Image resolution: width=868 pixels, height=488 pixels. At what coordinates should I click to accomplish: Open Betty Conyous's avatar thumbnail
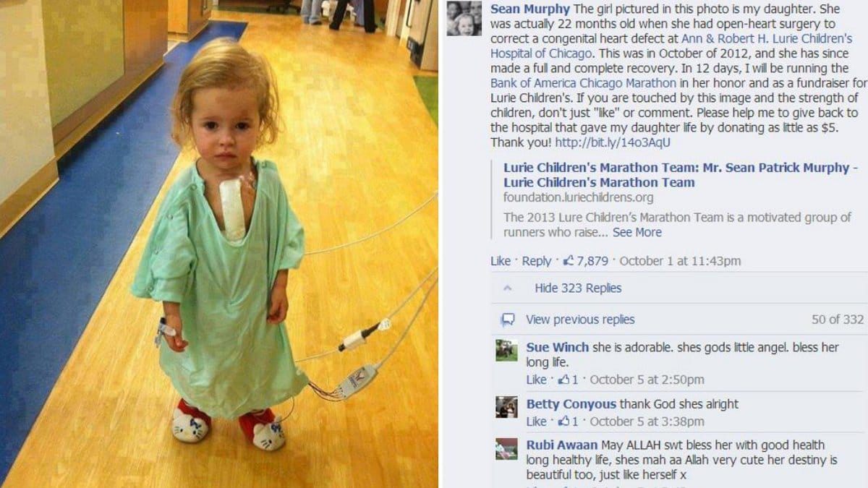506,407
